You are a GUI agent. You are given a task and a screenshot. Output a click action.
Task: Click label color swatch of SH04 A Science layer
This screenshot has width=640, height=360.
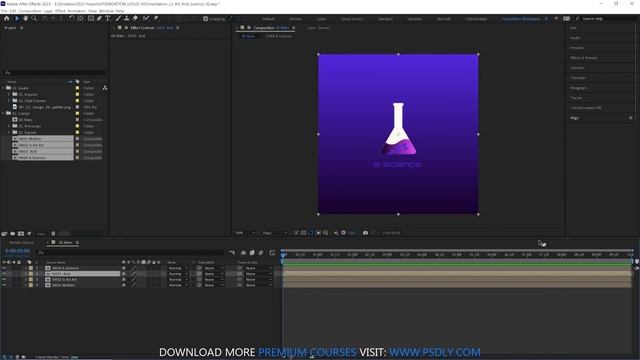coord(31,268)
